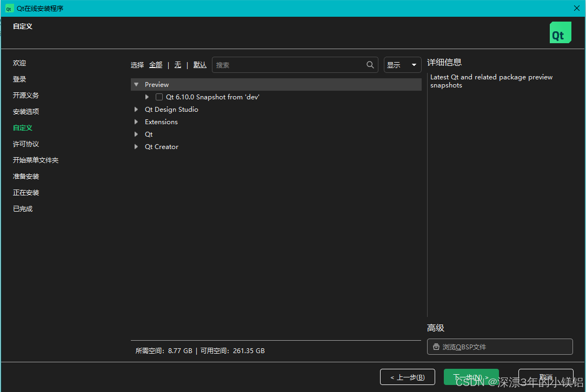
Task: Click the 取消 cancel button
Action: [545, 377]
